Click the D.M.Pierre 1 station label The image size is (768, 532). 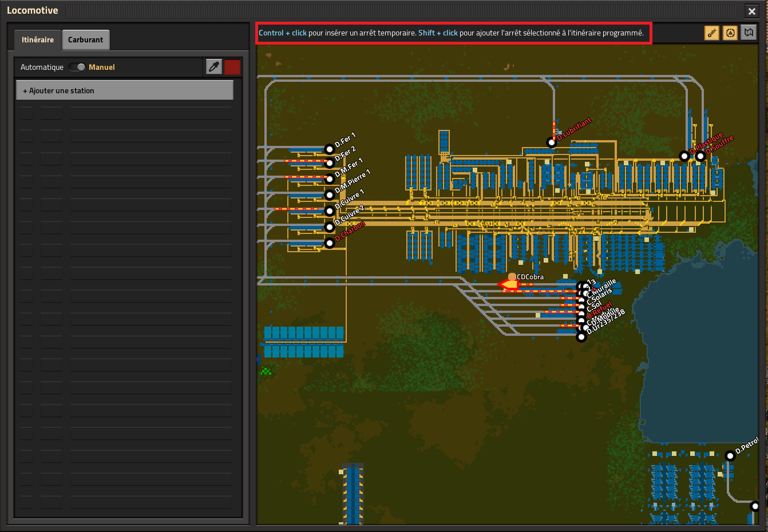353,181
